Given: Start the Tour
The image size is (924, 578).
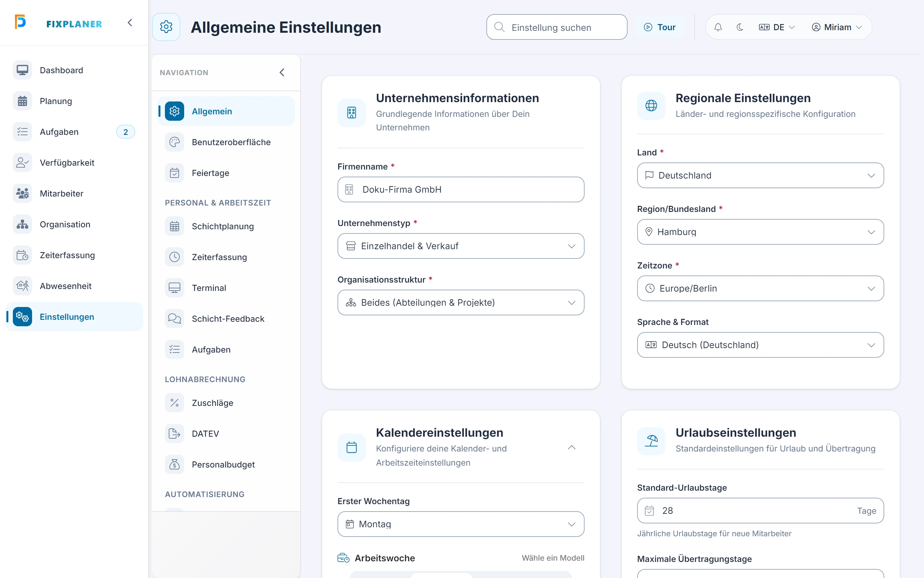Looking at the screenshot, I should pyautogui.click(x=660, y=27).
